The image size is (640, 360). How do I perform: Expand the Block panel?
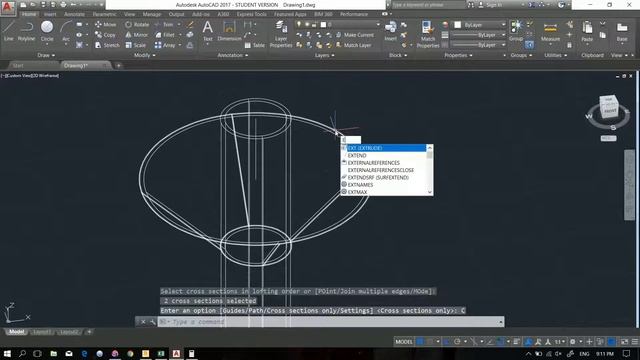[x=398, y=55]
